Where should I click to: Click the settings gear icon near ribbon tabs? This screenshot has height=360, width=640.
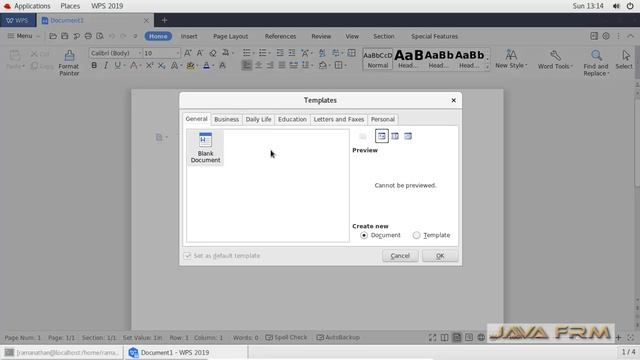(606, 36)
